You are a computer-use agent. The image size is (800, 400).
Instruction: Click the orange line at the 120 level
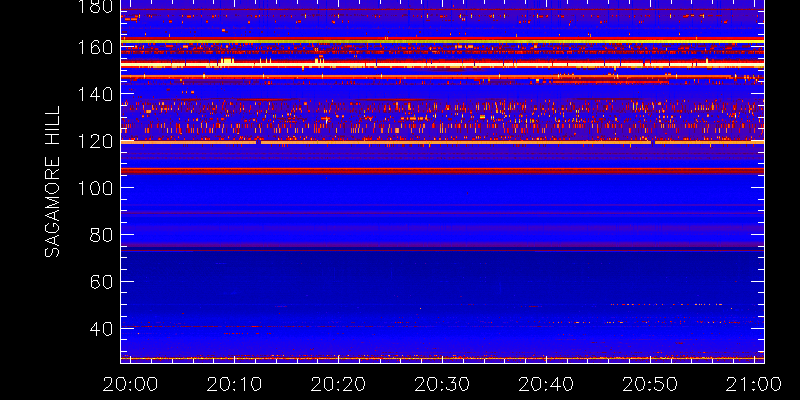coord(442,142)
